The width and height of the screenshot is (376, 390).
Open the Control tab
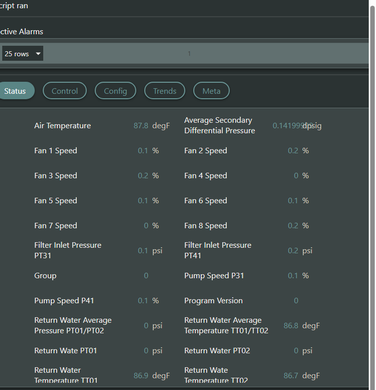point(65,91)
